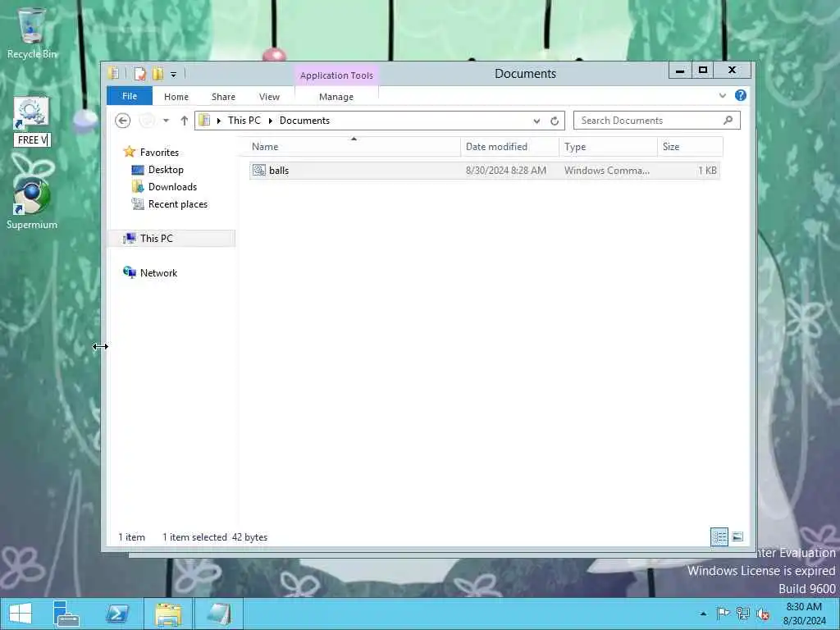Viewport: 840px width, 630px height.
Task: Click the 1 KB size cell
Action: tap(707, 171)
